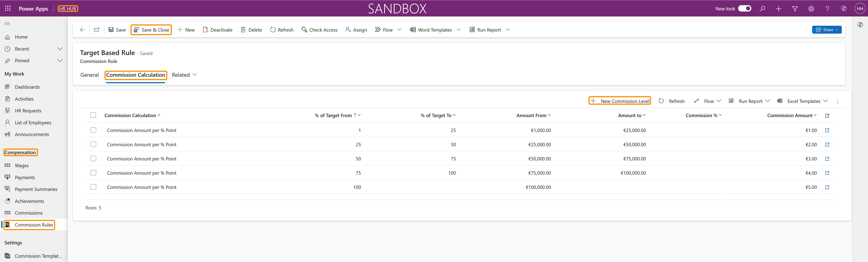Check the select-all rows checkbox in header
Viewport: 868px width, 262px height.
click(93, 115)
